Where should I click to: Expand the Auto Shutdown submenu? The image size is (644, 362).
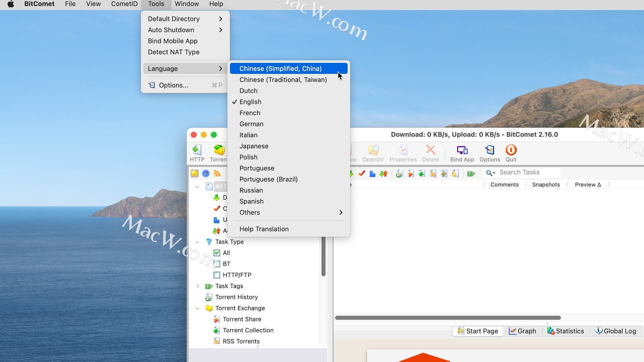pos(185,30)
